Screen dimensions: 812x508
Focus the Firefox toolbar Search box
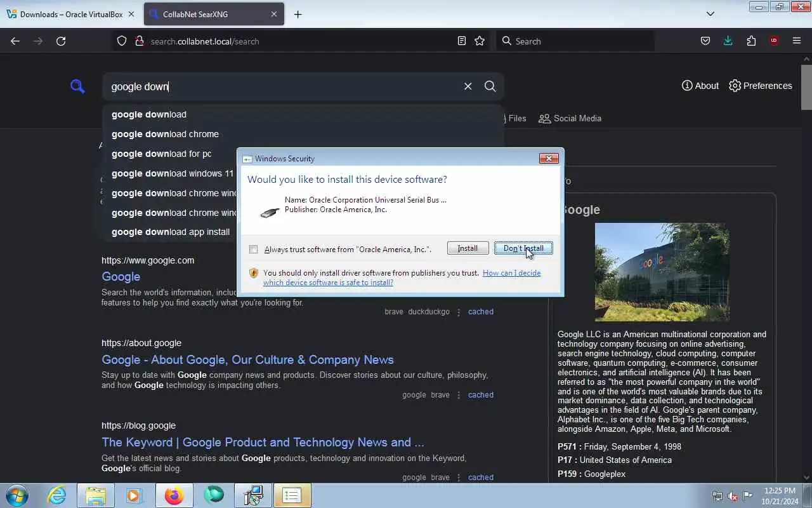tap(575, 41)
